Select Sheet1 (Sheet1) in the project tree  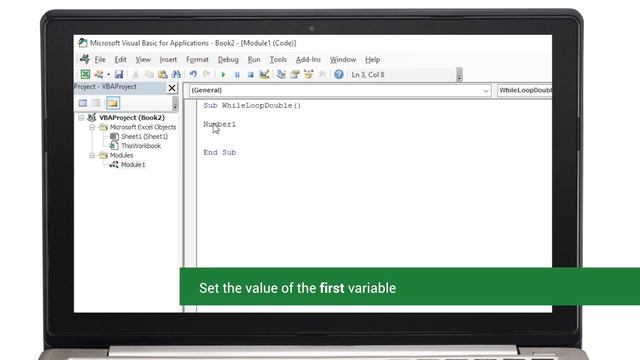(144, 136)
